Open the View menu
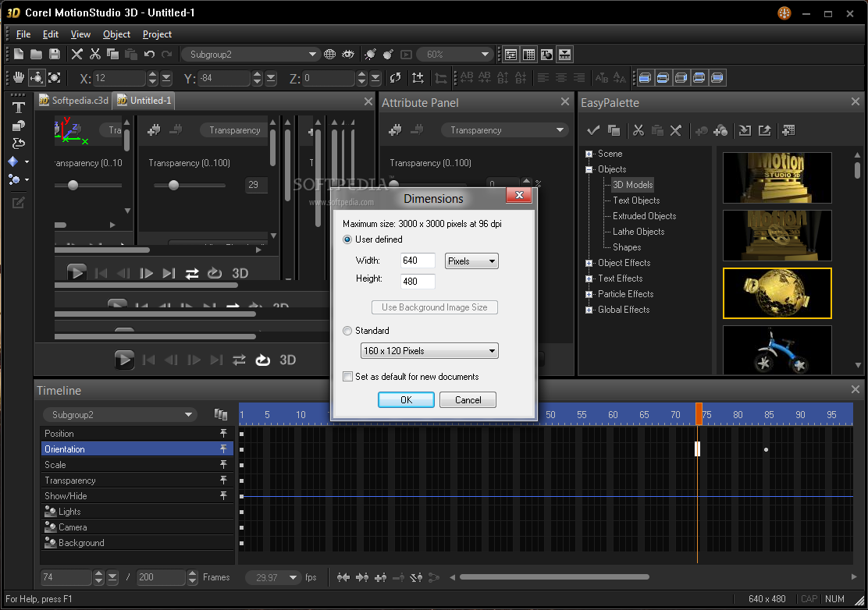Image resolution: width=868 pixels, height=610 pixels. pos(80,34)
